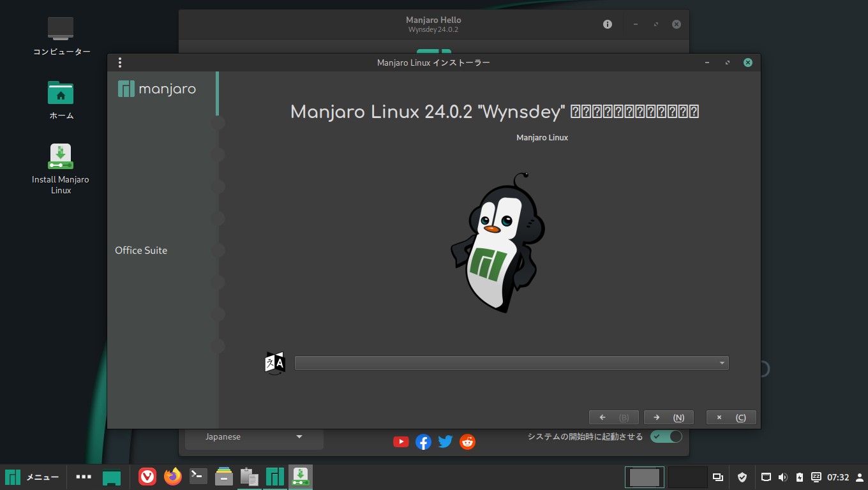
Task: Click the display/window switcher tray icon
Action: pos(718,477)
